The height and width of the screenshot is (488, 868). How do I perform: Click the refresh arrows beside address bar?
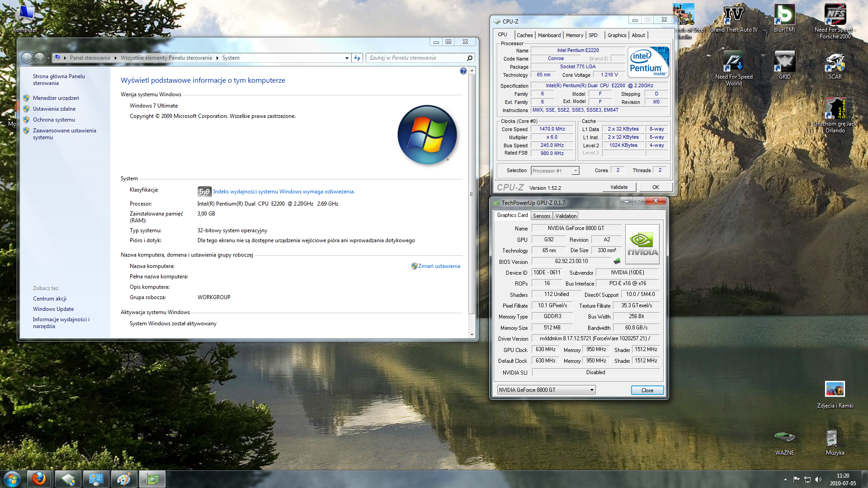click(357, 58)
